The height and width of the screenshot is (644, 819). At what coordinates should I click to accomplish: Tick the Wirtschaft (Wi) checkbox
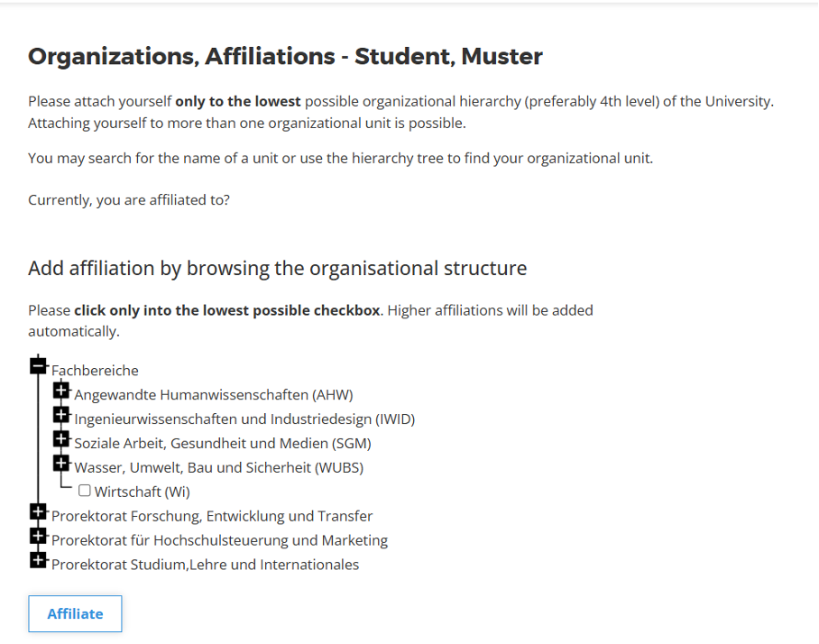(85, 491)
